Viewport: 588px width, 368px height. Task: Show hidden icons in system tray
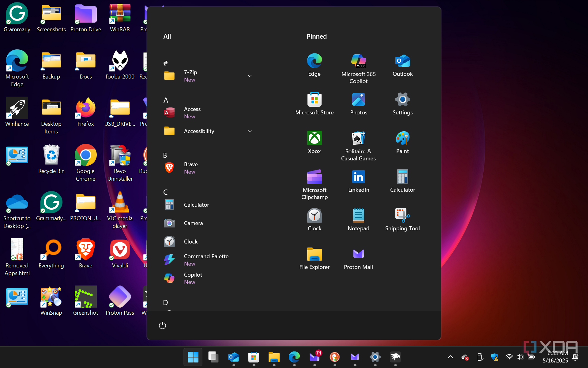pyautogui.click(x=450, y=357)
